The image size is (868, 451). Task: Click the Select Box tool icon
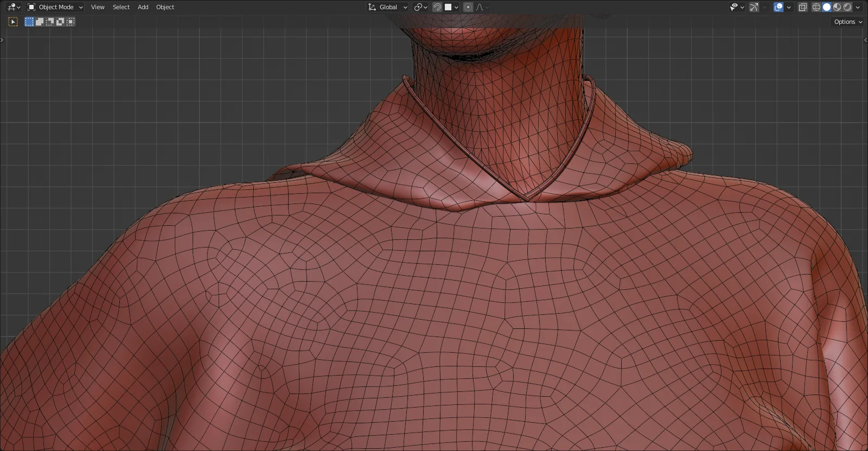click(x=13, y=22)
